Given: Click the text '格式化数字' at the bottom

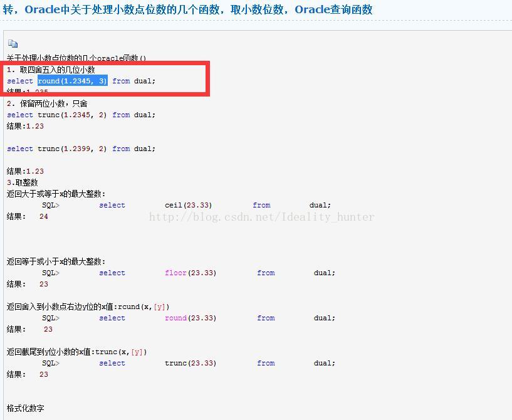Looking at the screenshot, I should [26, 408].
